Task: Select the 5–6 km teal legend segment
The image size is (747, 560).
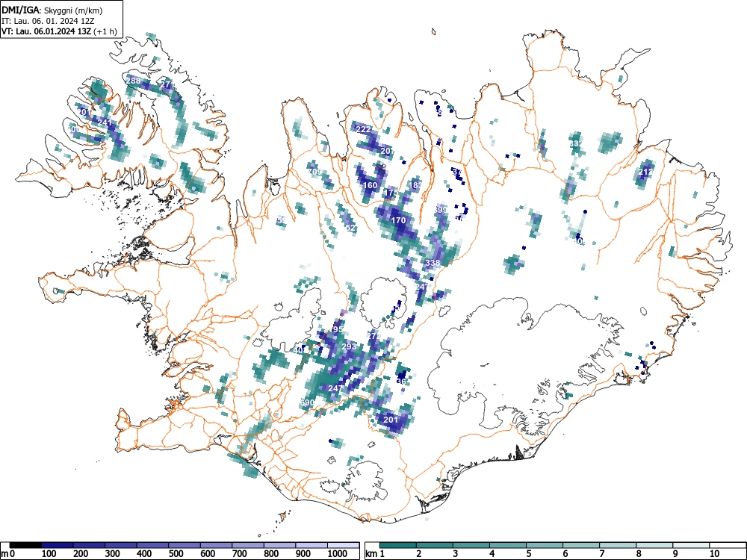Action: click(545, 545)
